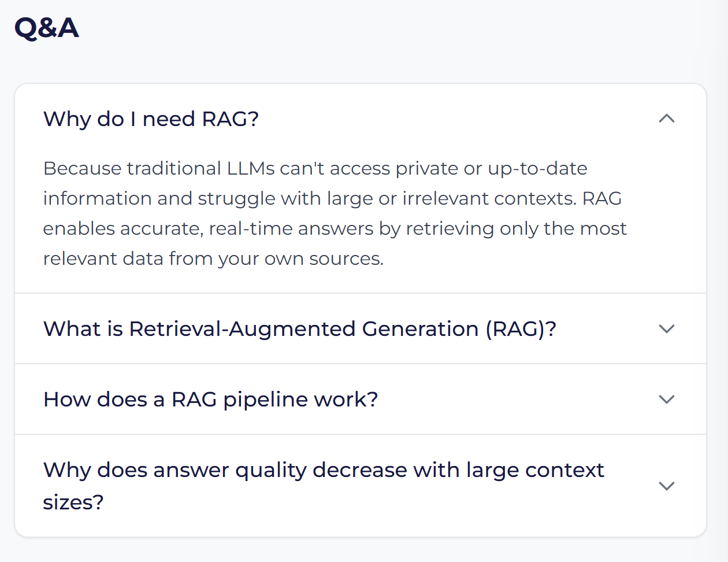Click answer line starting "enables accurate, real-time answers"

[x=335, y=228]
